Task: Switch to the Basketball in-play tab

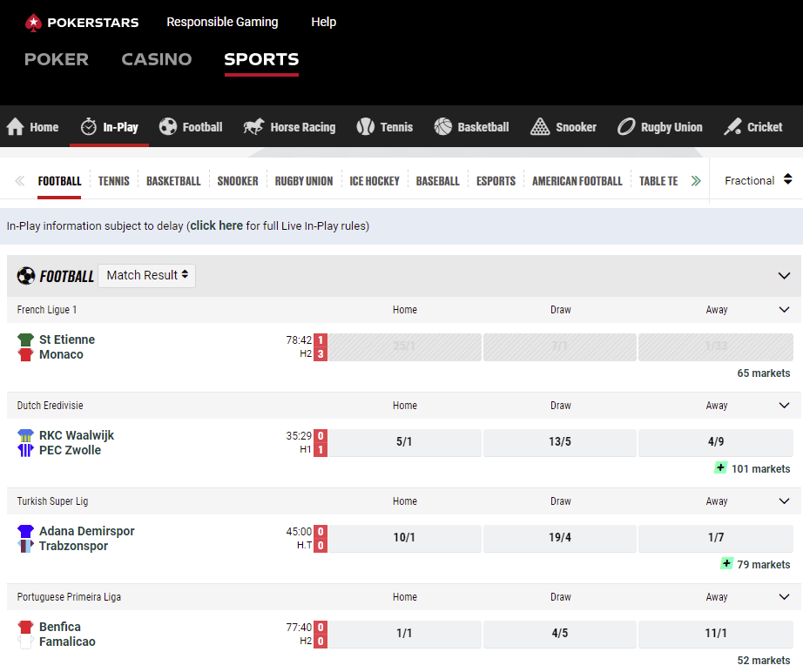Action: (x=173, y=181)
